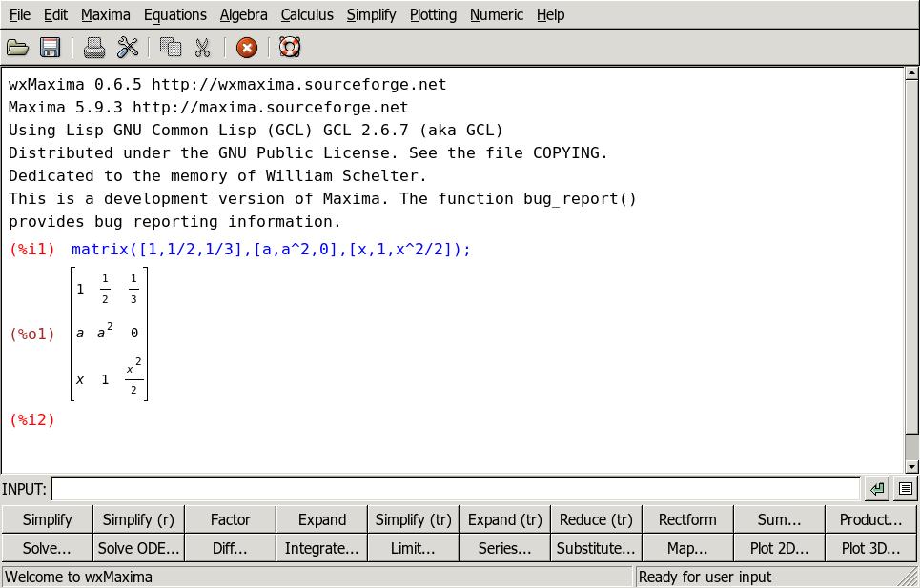This screenshot has width=920, height=588.
Task: Open the Maxima menu
Action: (105, 14)
